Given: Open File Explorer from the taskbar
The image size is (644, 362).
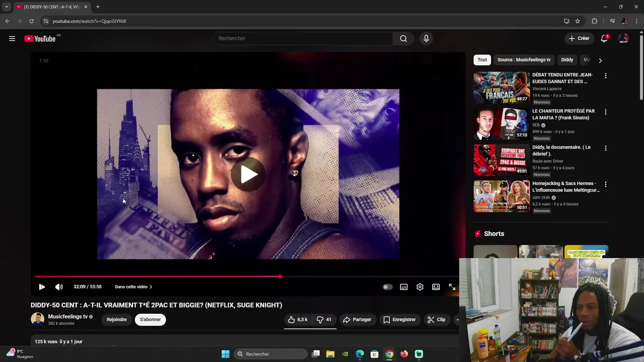Looking at the screenshot, I should (330, 354).
